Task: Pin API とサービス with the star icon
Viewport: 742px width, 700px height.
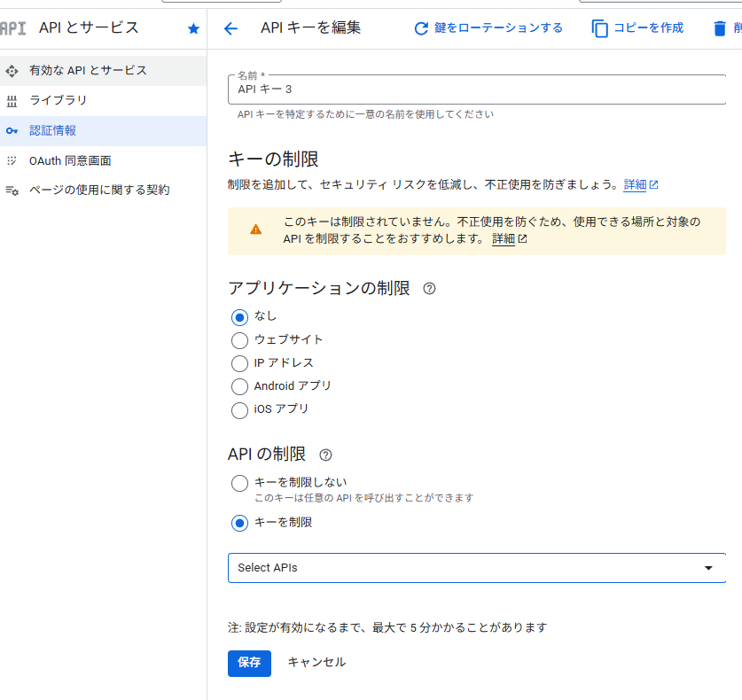Action: [x=193, y=29]
